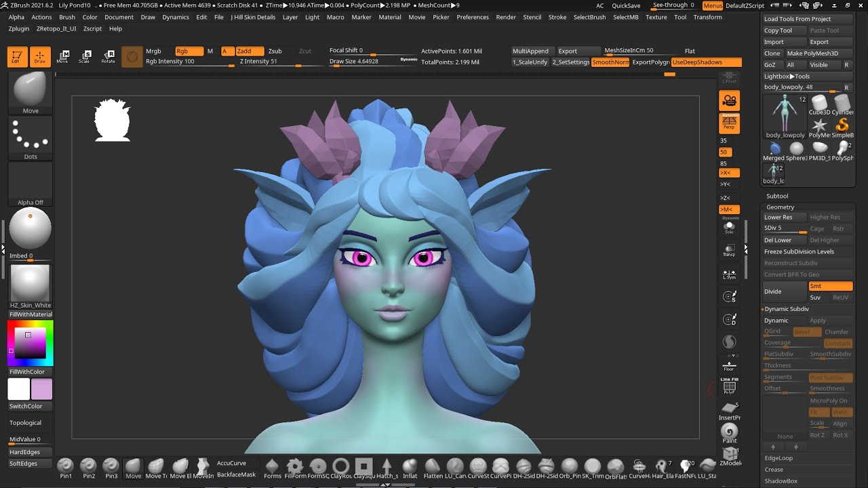Click the Divide button

click(x=785, y=291)
